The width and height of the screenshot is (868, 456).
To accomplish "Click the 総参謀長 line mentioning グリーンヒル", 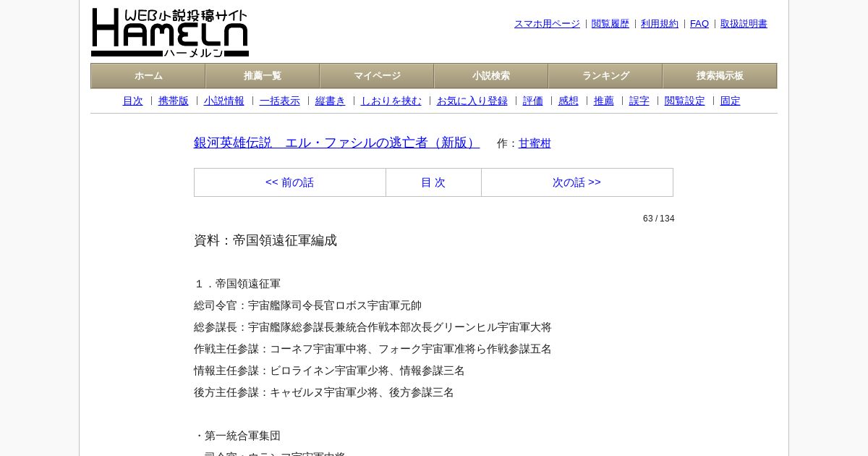I will point(373,327).
